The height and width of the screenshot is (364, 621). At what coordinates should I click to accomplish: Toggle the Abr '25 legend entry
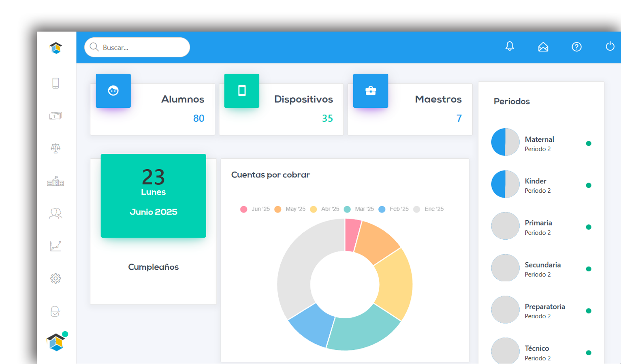click(x=324, y=209)
